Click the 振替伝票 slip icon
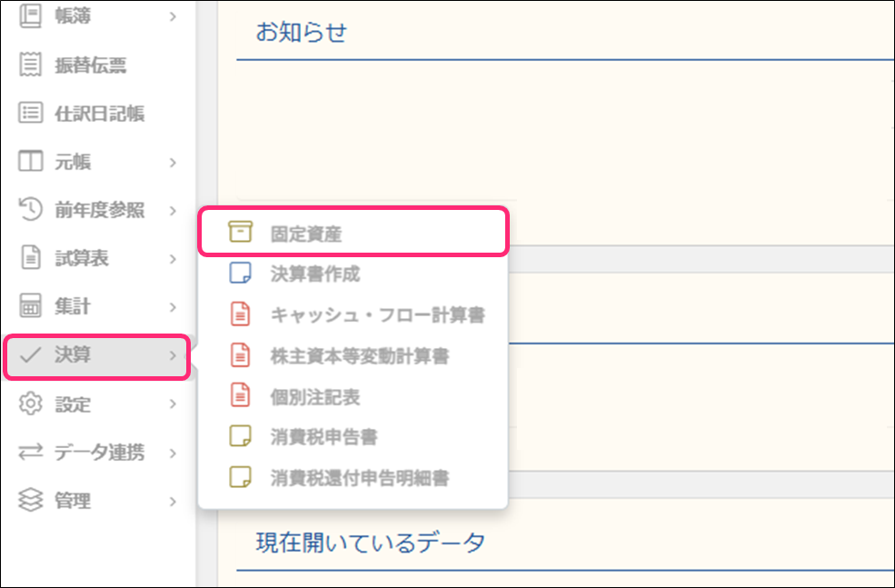 (x=31, y=65)
